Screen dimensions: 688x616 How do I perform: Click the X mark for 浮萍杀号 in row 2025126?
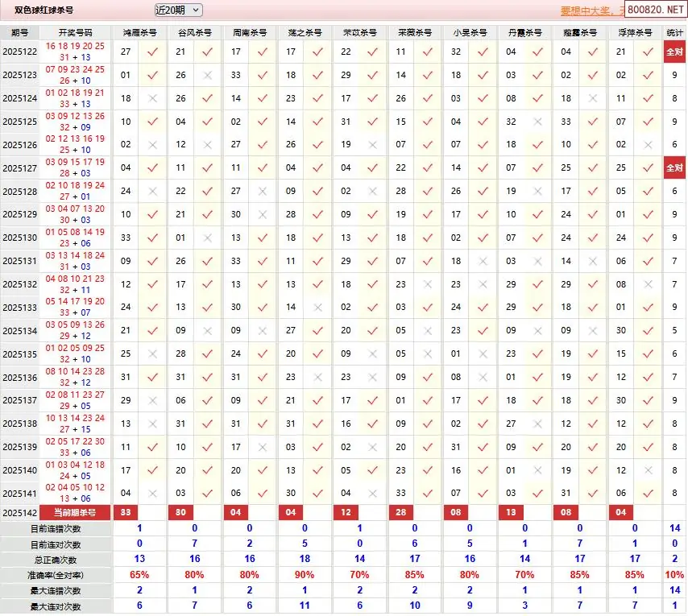(648, 145)
